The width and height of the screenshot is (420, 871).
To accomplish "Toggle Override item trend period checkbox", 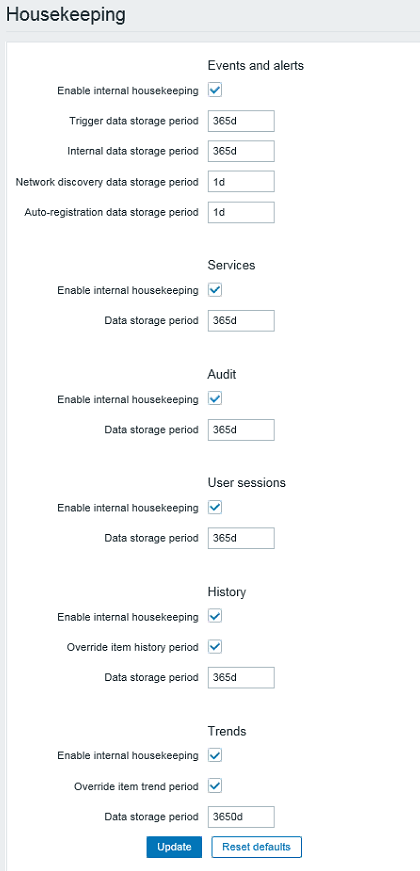I will [x=215, y=786].
